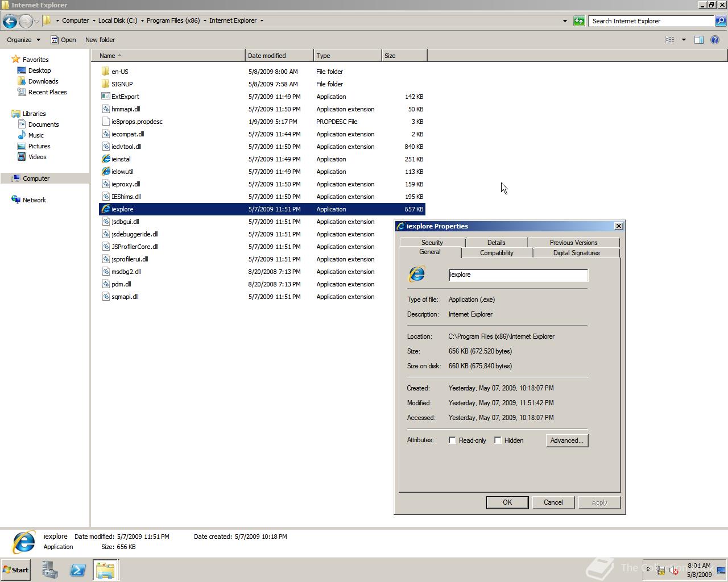Click the search magnifier icon
Viewport: 728px width, 582px height.
pyautogui.click(x=720, y=21)
